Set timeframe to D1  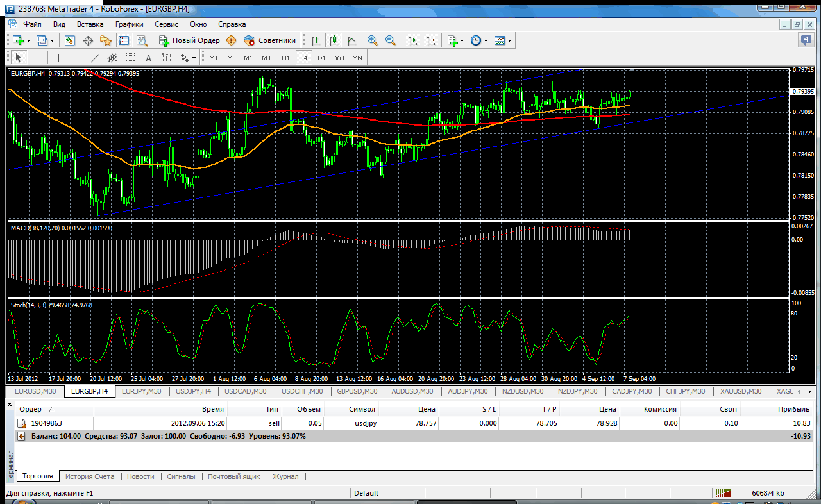[321, 58]
